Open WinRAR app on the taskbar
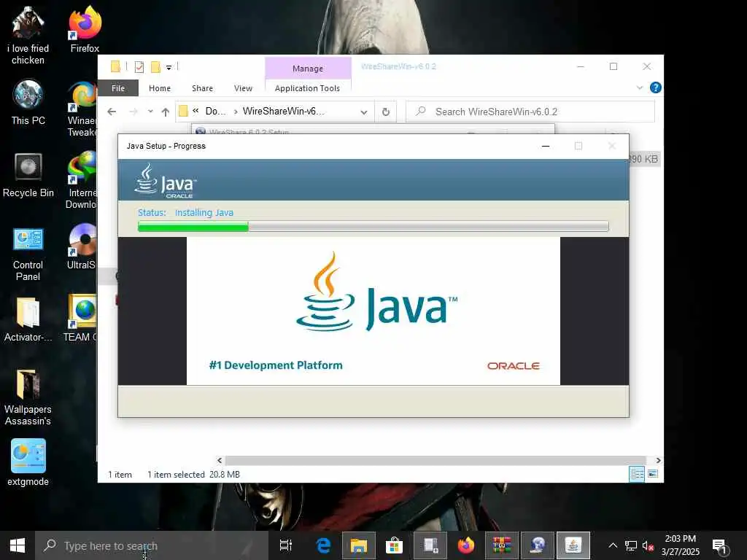 [502, 545]
